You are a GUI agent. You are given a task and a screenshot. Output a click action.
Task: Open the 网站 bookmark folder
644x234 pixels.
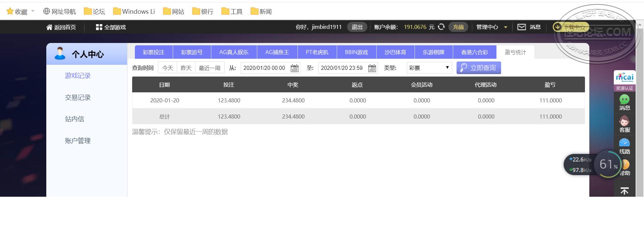[174, 11]
